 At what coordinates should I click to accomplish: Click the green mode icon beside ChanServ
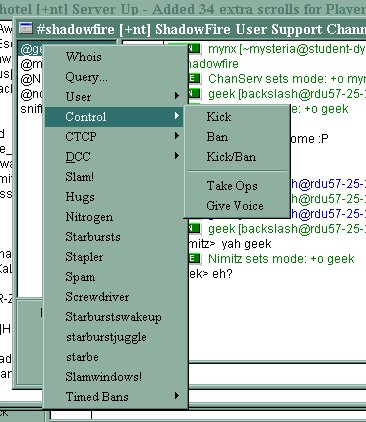coord(194,79)
